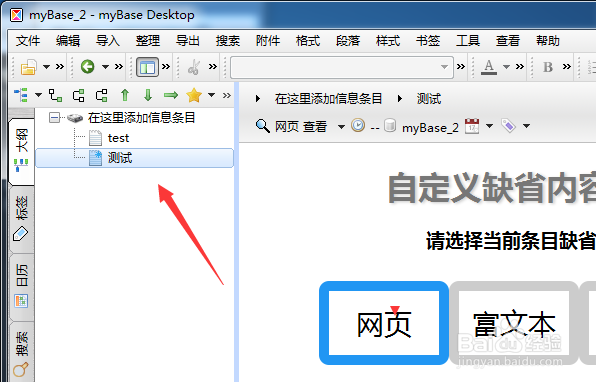This screenshot has width=596, height=382.
Task: Click the font color A icon
Action: pyautogui.click(x=489, y=67)
